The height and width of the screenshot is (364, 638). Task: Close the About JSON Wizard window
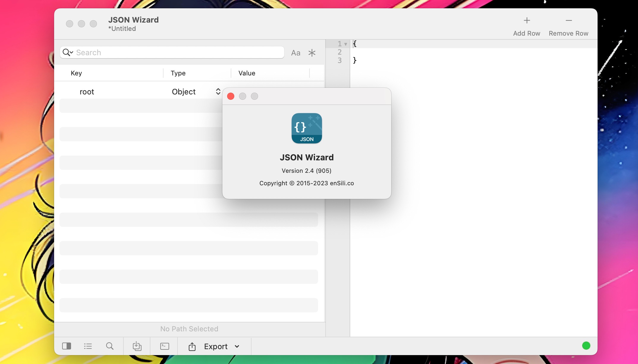231,96
